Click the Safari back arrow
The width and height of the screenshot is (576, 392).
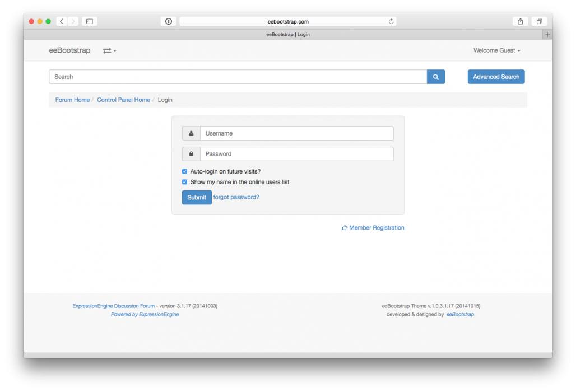click(x=61, y=21)
